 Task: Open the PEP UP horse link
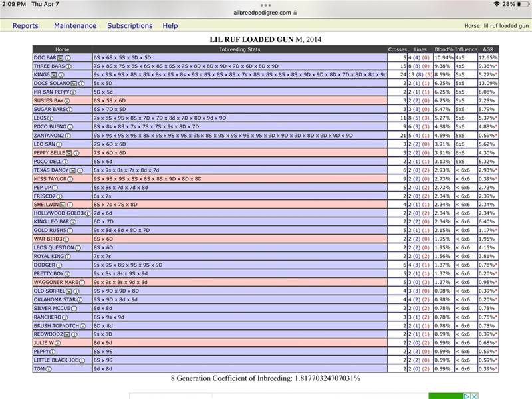[x=43, y=188]
